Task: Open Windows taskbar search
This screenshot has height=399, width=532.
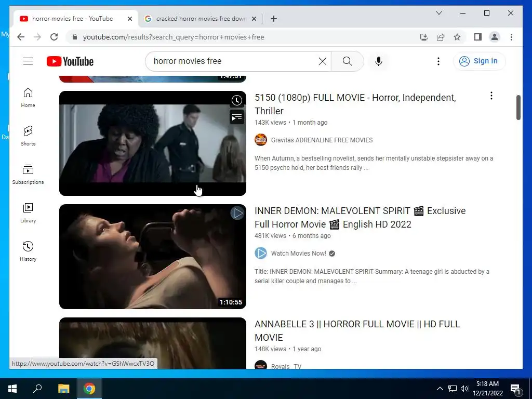Action: click(x=37, y=389)
